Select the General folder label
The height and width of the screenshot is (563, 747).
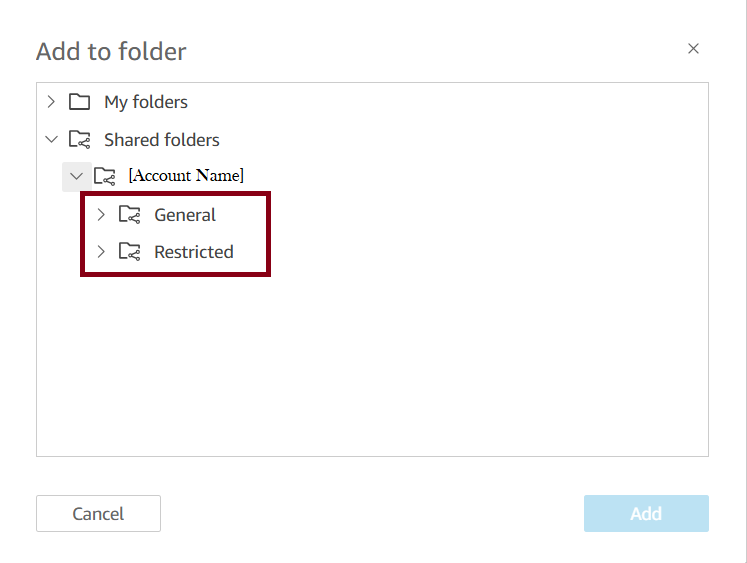click(x=185, y=215)
